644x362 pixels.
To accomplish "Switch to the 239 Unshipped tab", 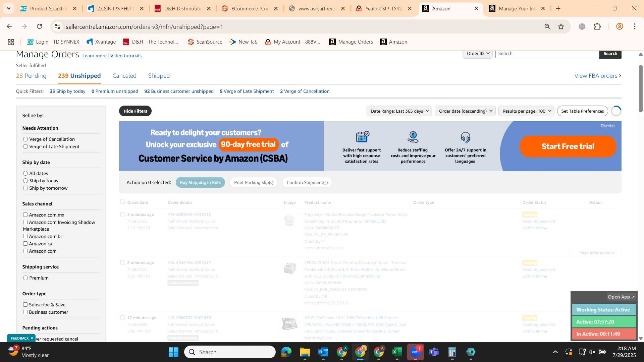I will (x=79, y=76).
